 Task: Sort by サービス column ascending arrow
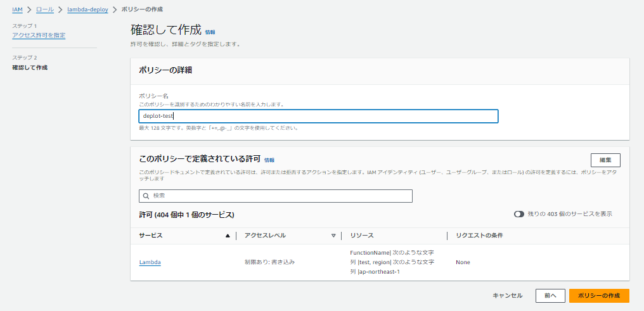click(x=228, y=236)
